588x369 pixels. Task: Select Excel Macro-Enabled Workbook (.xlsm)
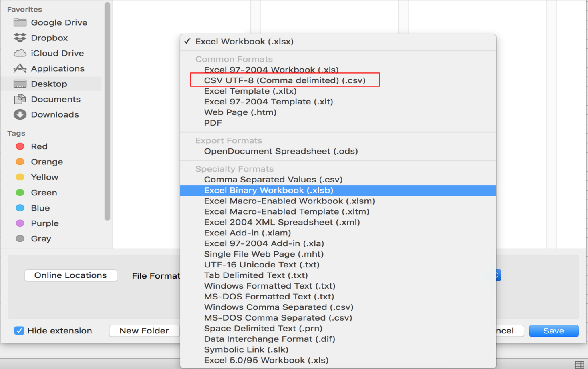coord(289,201)
